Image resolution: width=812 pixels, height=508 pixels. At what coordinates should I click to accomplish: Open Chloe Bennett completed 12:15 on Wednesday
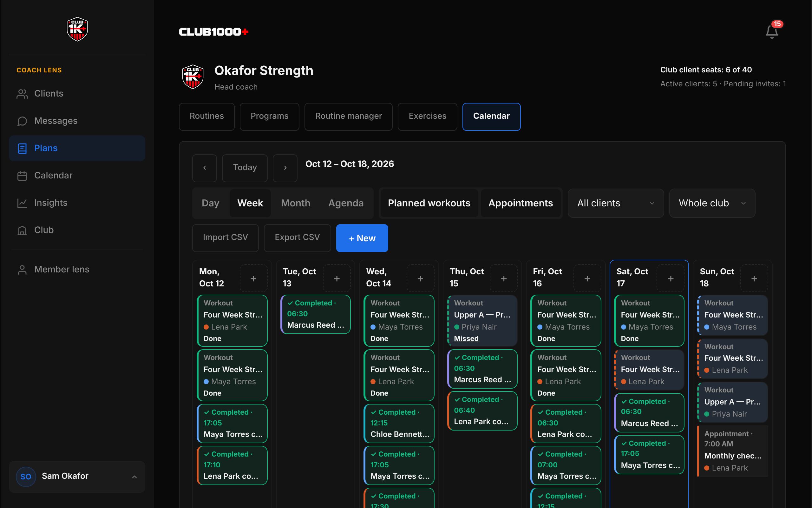click(399, 423)
